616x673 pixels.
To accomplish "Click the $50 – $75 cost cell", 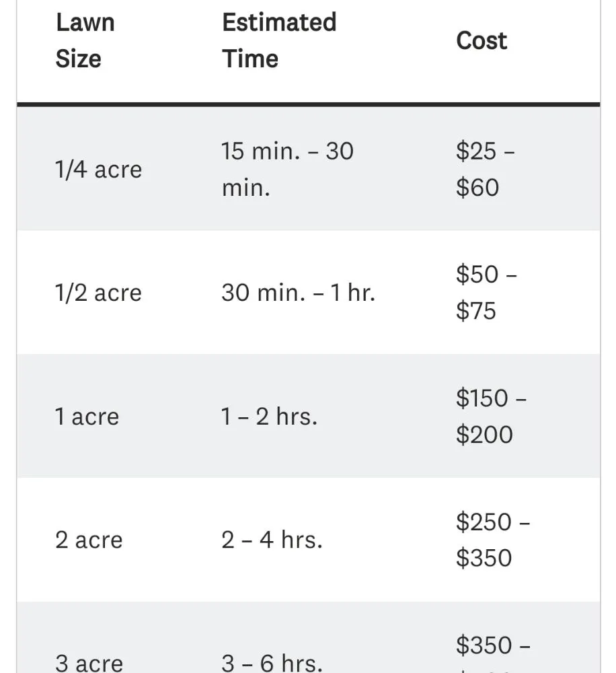I will click(x=486, y=293).
